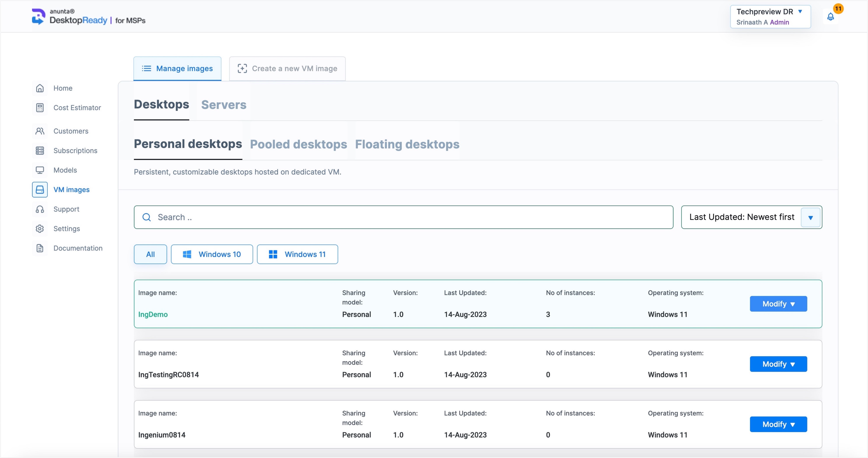Open the Settings gear icon
868x458 pixels.
coord(40,229)
